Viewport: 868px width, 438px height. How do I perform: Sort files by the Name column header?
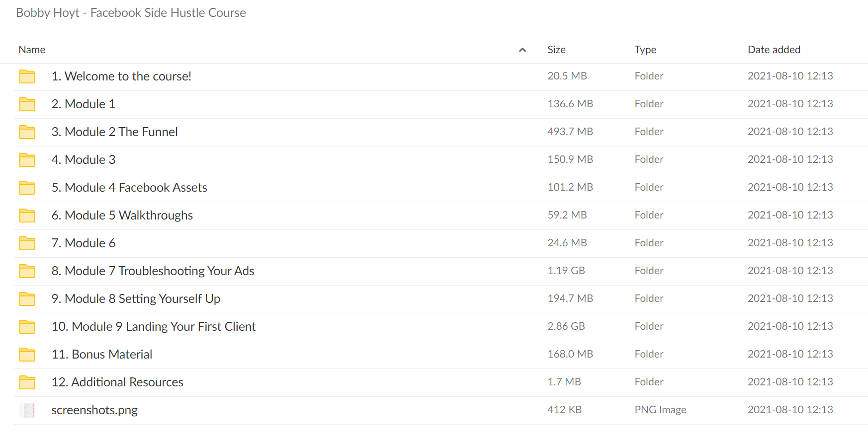(32, 50)
